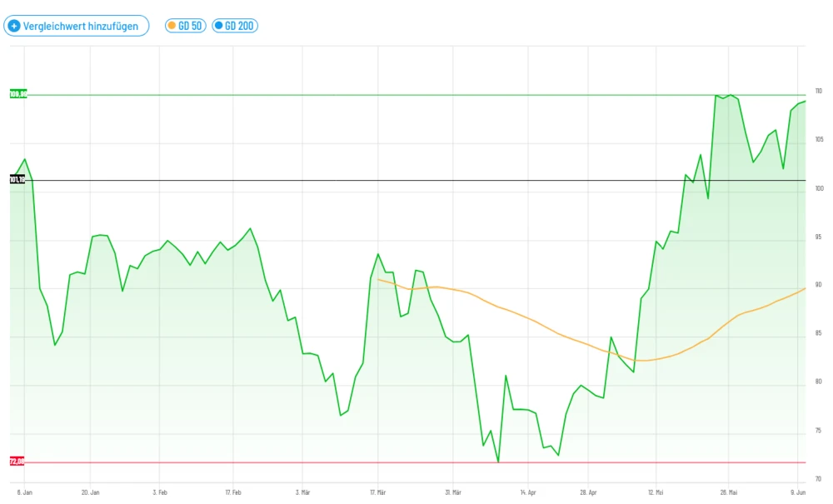Click the 26. Mai date marker
This screenshot has height=504, width=833.
click(x=728, y=492)
